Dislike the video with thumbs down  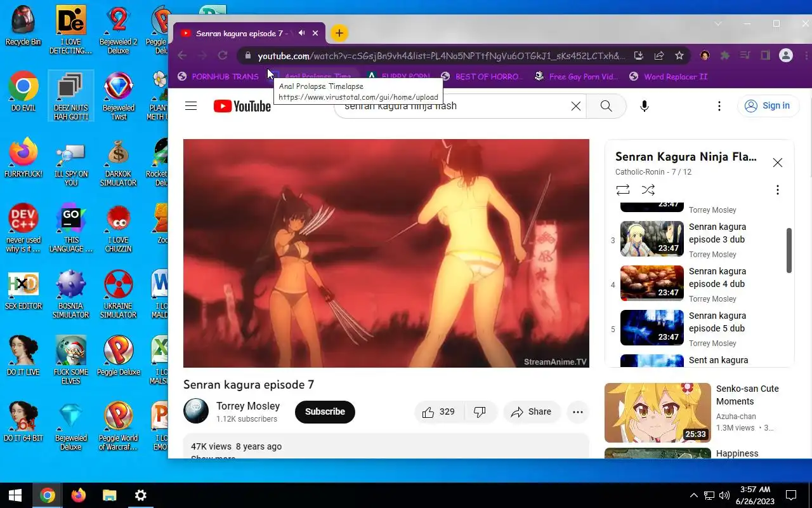click(480, 411)
